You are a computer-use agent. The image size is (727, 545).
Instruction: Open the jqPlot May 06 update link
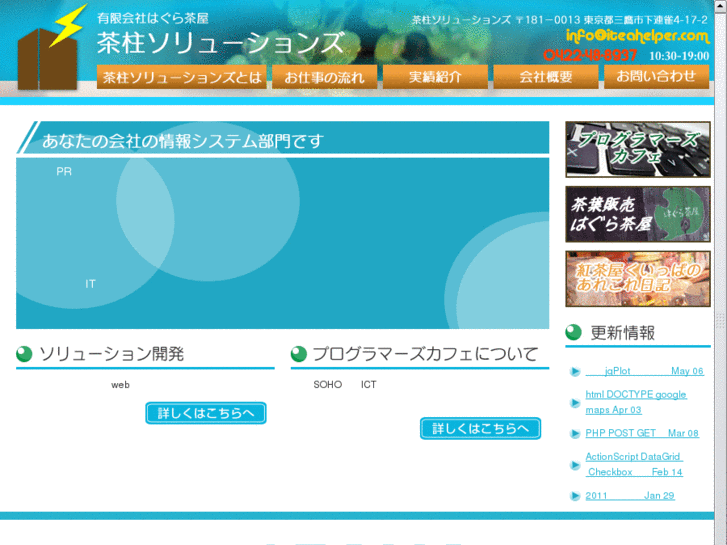pos(644,371)
